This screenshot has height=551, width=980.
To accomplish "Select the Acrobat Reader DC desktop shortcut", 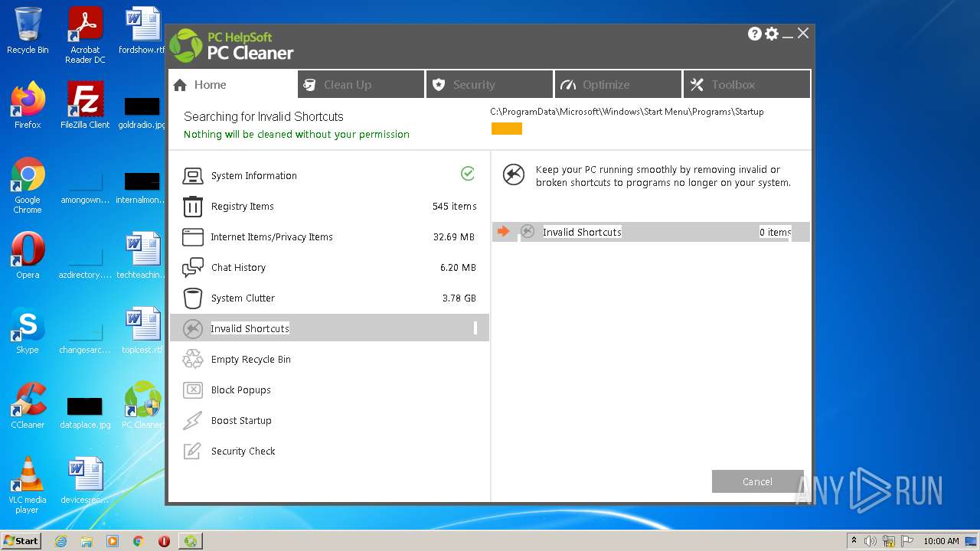I will coord(85,35).
